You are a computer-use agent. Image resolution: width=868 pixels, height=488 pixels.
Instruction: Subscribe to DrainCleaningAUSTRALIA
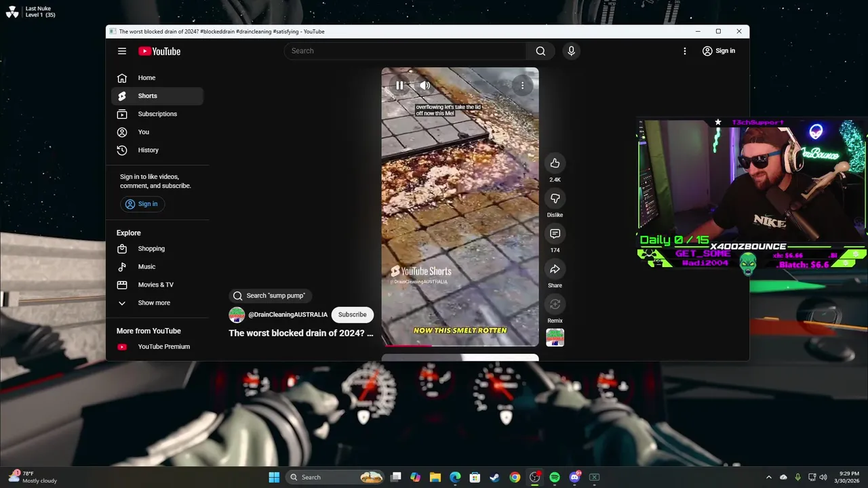[x=353, y=314]
